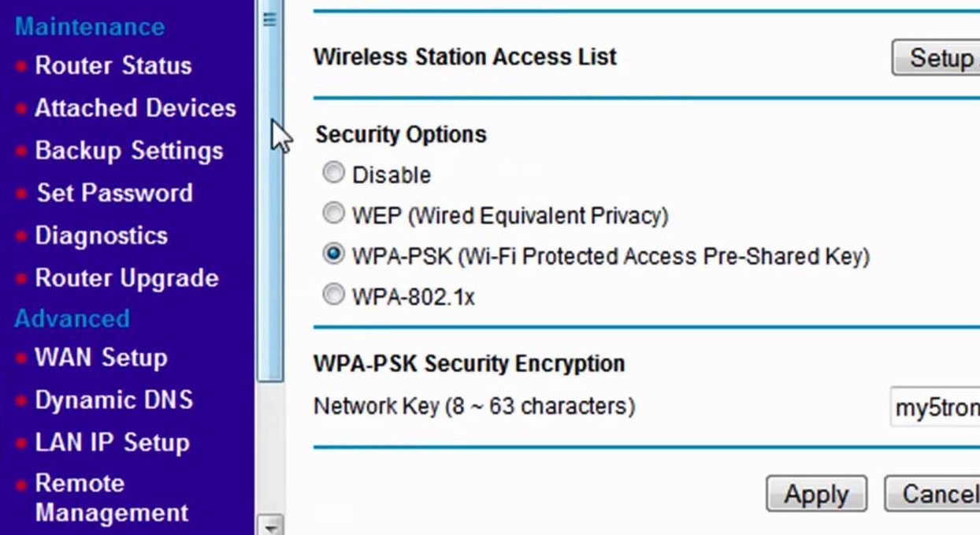
Task: Open Remote Management settings
Action: (112, 498)
